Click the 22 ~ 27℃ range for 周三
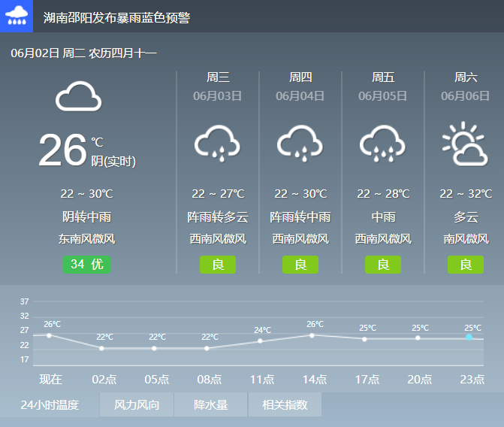Viewport: 504px width, 427px height. point(218,194)
